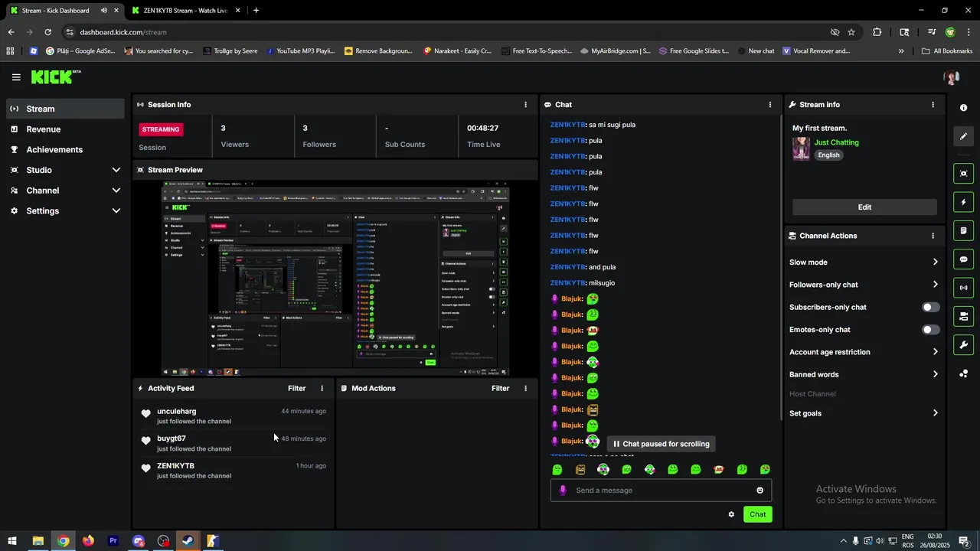Image resolution: width=980 pixels, height=551 pixels.
Task: Click the heart icon next to unculeharg
Action: tap(145, 414)
